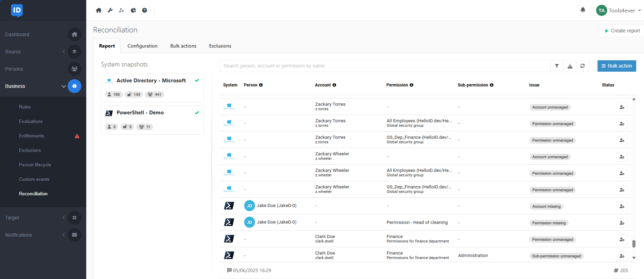
Task: Select PowerShell - Demo snapshot
Action: [152, 120]
